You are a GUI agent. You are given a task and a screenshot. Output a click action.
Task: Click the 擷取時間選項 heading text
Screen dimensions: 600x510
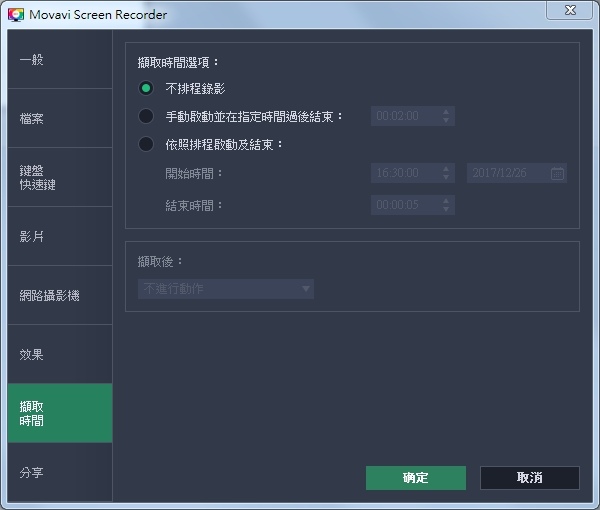pyautogui.click(x=178, y=62)
